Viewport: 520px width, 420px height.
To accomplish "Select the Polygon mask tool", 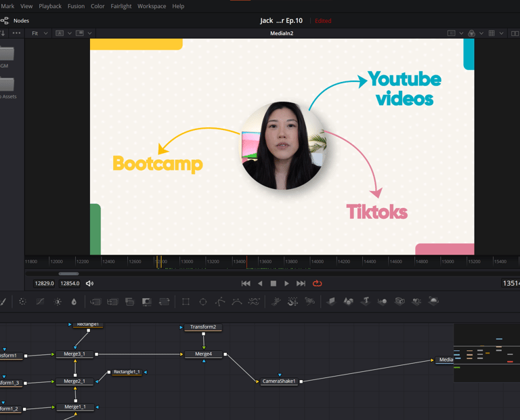I will [x=220, y=301].
